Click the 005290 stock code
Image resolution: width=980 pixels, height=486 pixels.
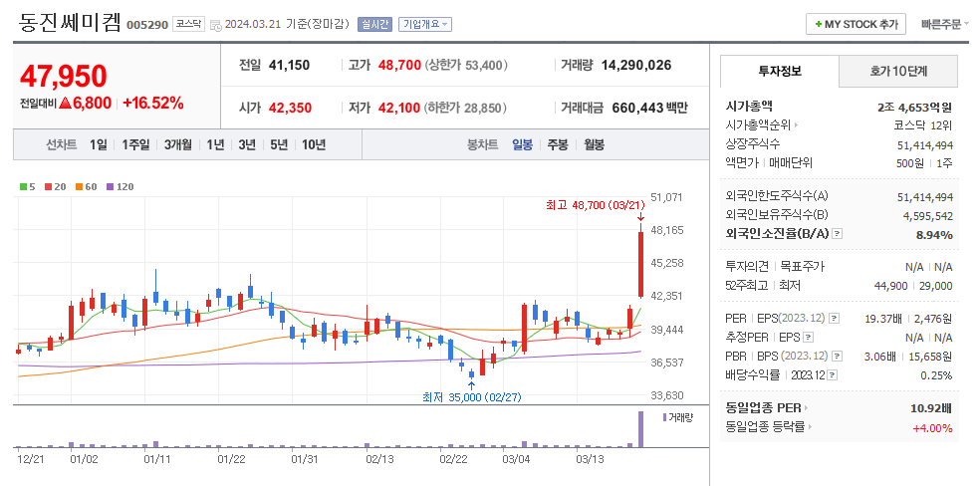pyautogui.click(x=147, y=25)
